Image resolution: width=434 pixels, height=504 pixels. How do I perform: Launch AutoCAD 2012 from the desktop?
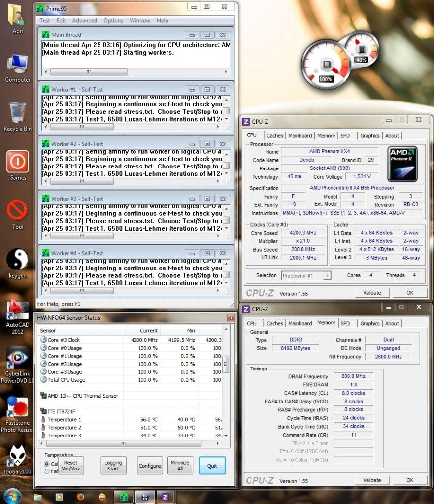point(17,316)
